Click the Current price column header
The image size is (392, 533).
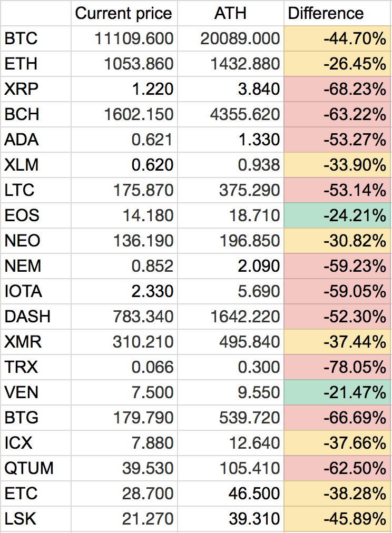(x=123, y=13)
